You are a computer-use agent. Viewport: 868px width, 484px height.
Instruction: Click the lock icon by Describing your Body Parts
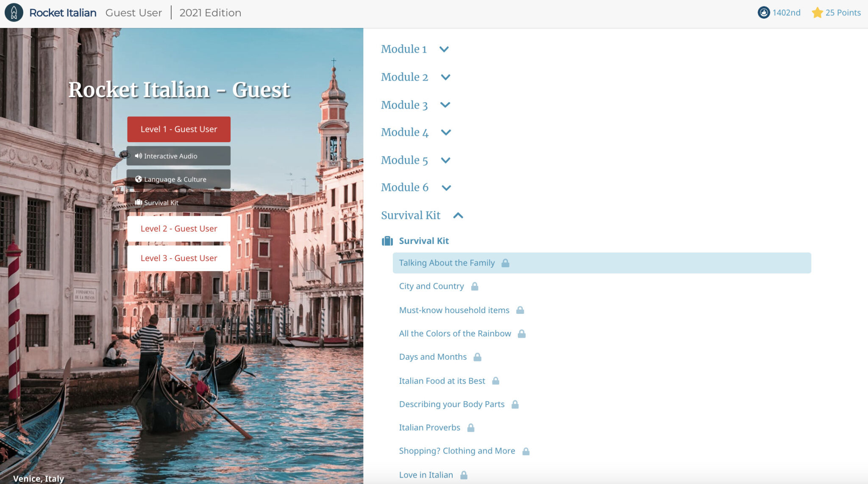pos(515,404)
